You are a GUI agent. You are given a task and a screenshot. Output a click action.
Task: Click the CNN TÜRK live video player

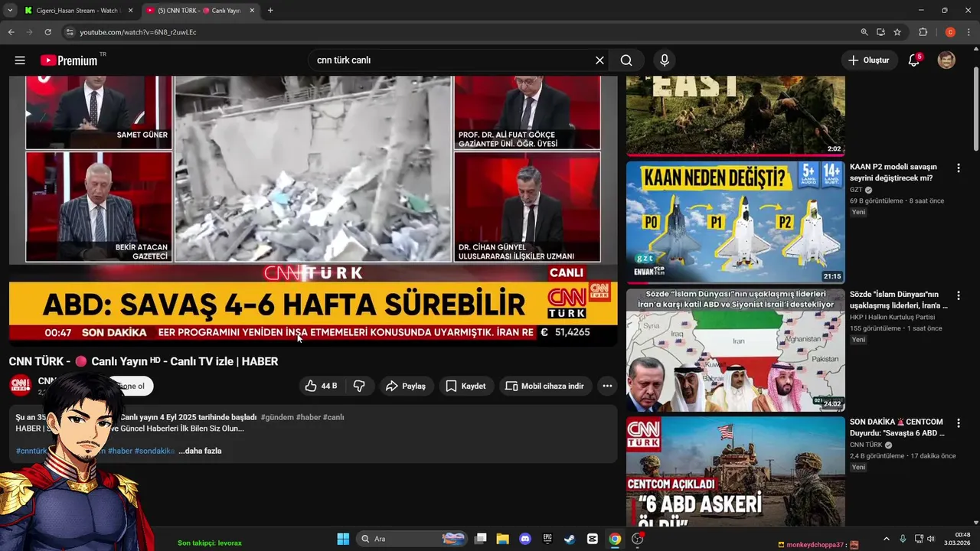(x=313, y=211)
